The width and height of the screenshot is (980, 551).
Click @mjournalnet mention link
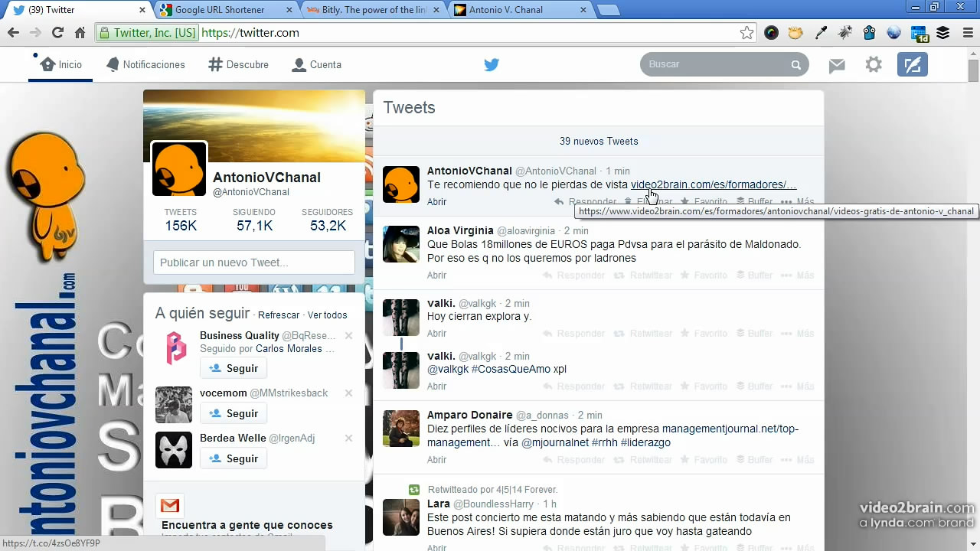(555, 442)
